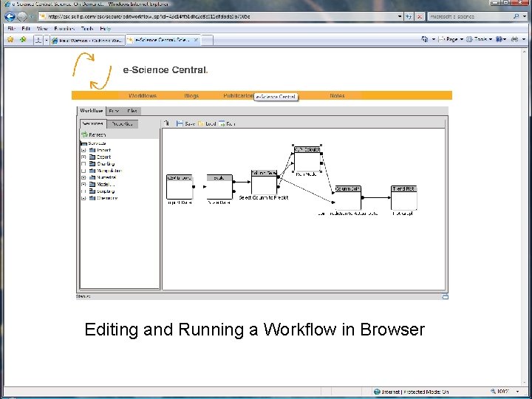Open the Publications navigation link
This screenshot has width=532, height=399.
click(238, 95)
